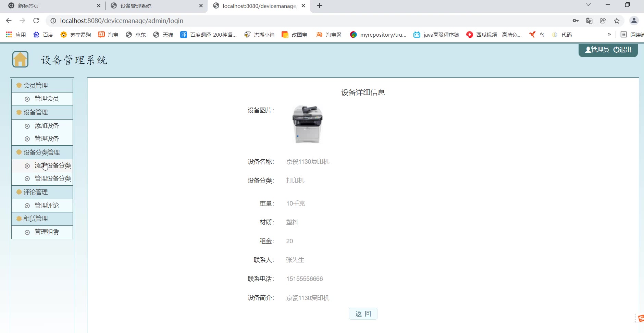Click the orange home icon
Screen dimensions: 644x333
[x=20, y=59]
